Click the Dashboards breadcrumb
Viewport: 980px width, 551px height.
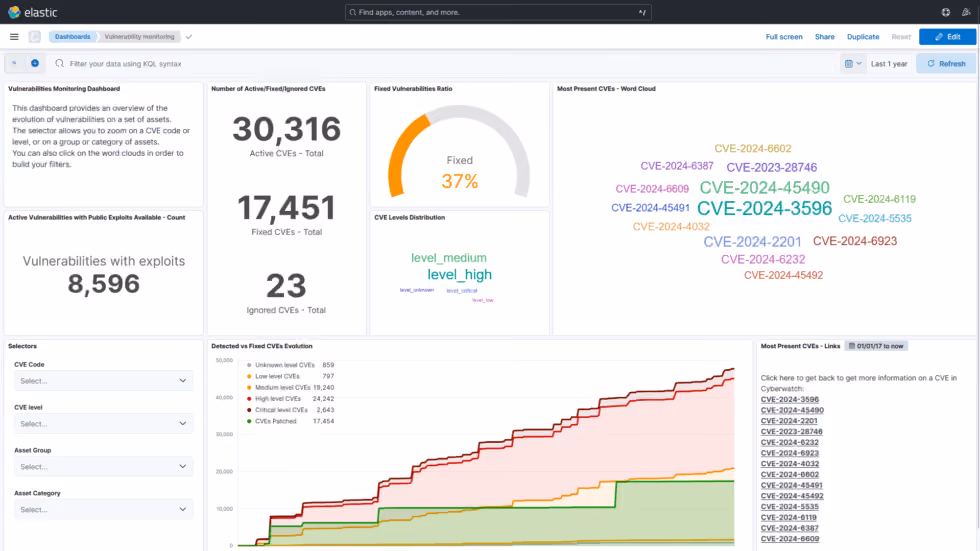(x=72, y=37)
